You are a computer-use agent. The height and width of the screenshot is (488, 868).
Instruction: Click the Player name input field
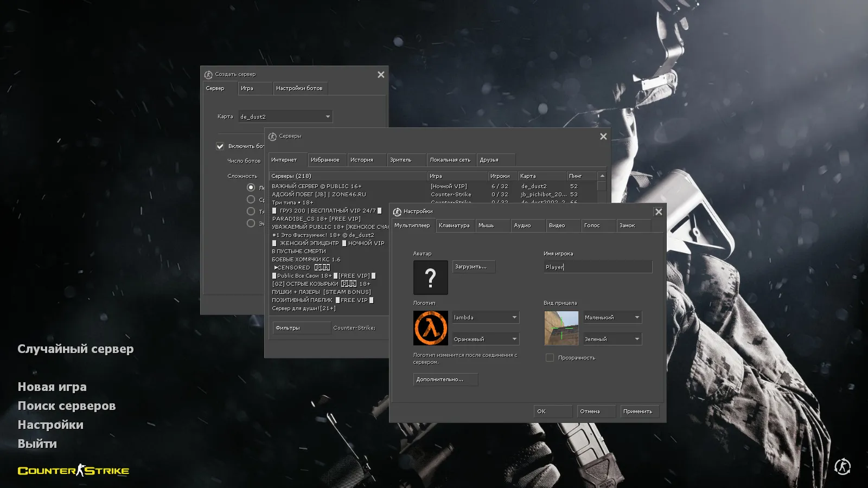597,266
